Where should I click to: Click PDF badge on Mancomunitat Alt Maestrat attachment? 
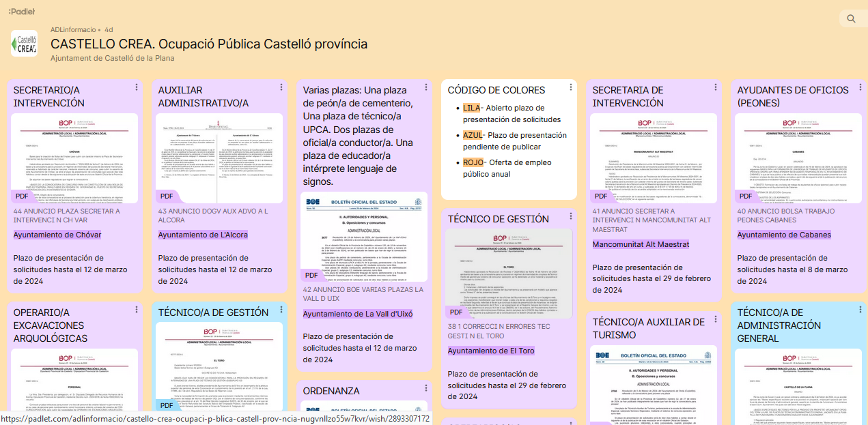coord(602,196)
